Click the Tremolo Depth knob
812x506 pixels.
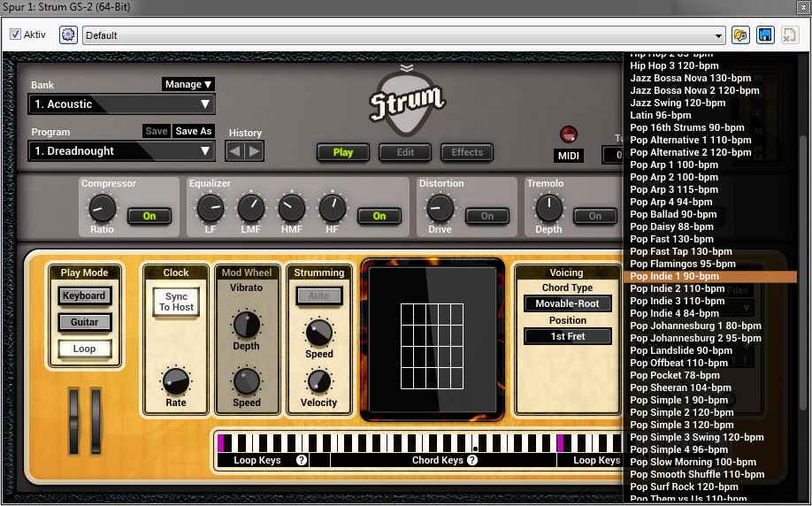click(x=548, y=208)
